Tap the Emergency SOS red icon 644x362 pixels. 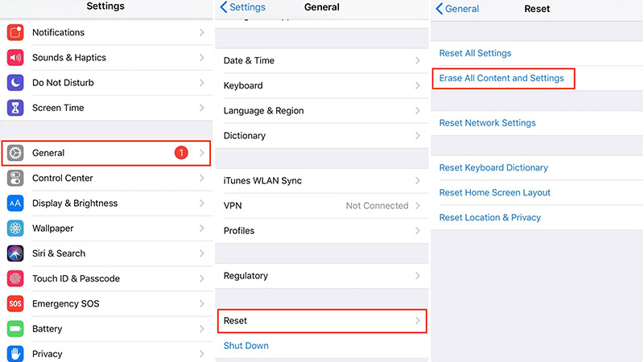[15, 304]
